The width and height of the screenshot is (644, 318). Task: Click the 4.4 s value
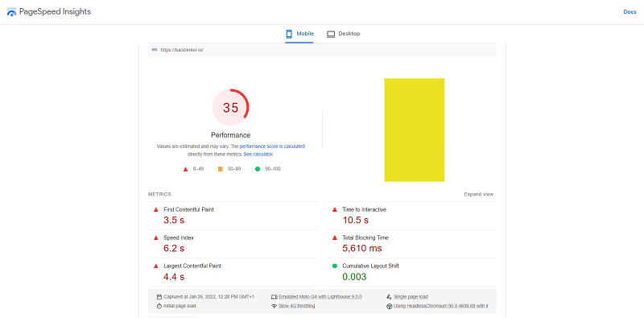[x=174, y=276]
